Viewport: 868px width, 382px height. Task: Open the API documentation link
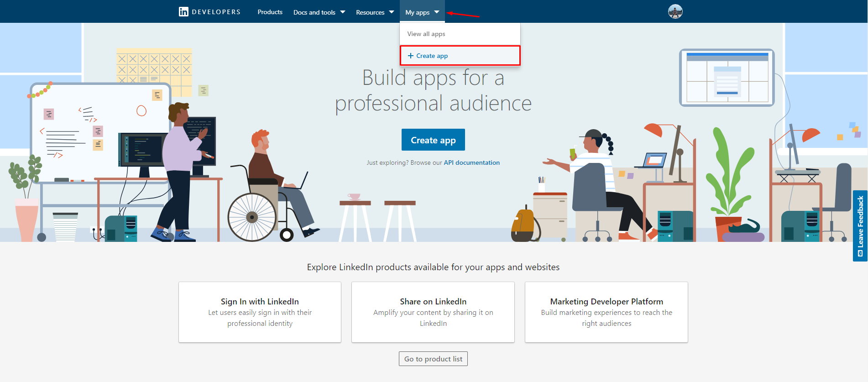click(471, 162)
